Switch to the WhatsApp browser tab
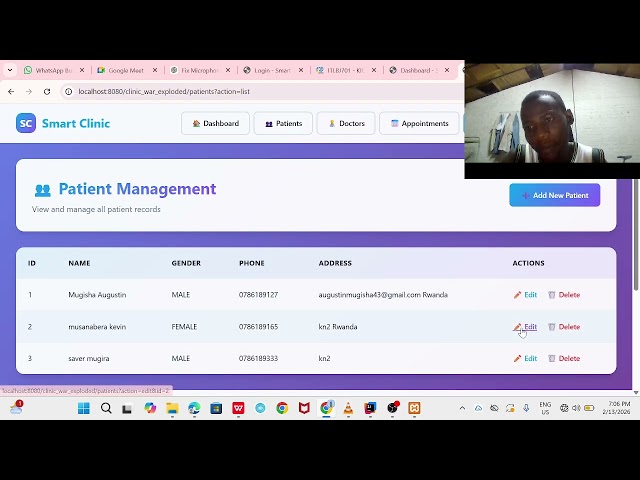 54,70
